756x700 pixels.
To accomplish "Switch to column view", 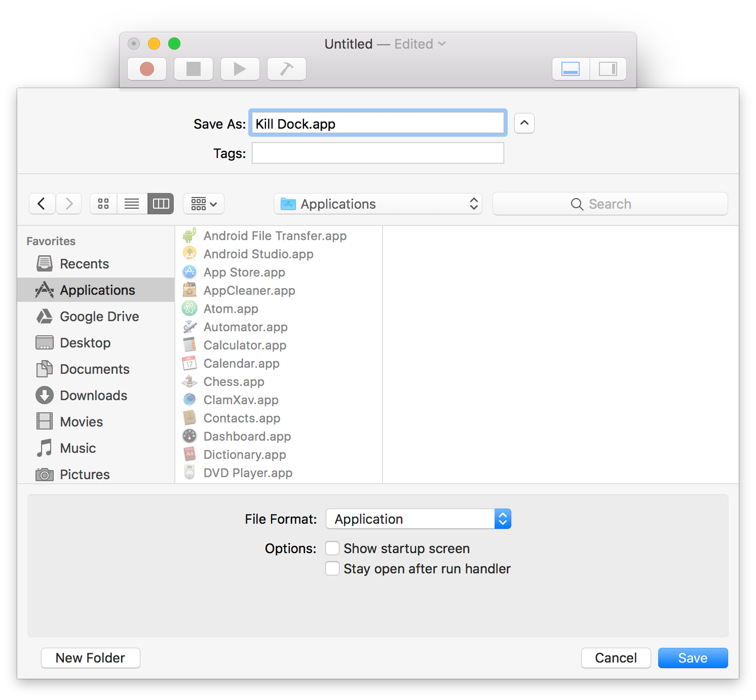I will (x=161, y=204).
